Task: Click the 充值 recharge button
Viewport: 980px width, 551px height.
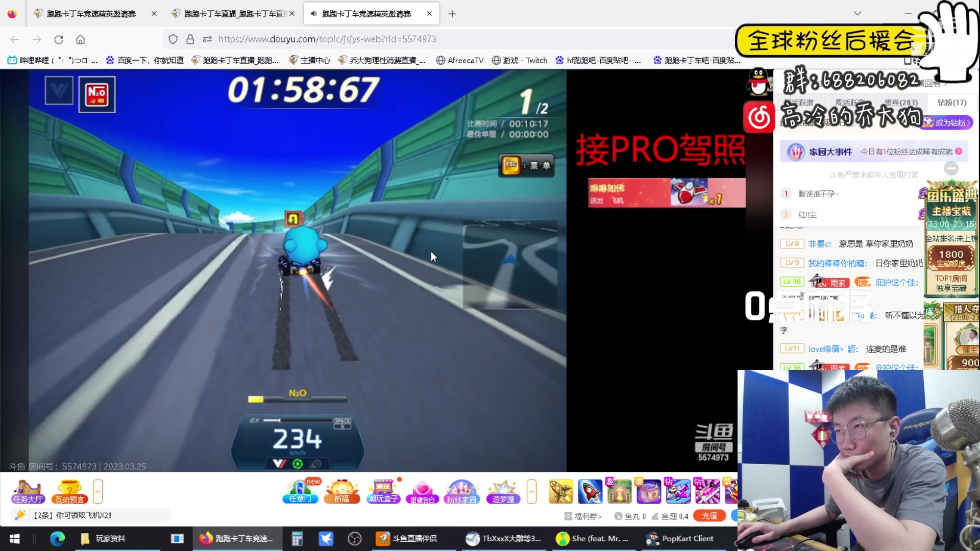Action: [709, 516]
